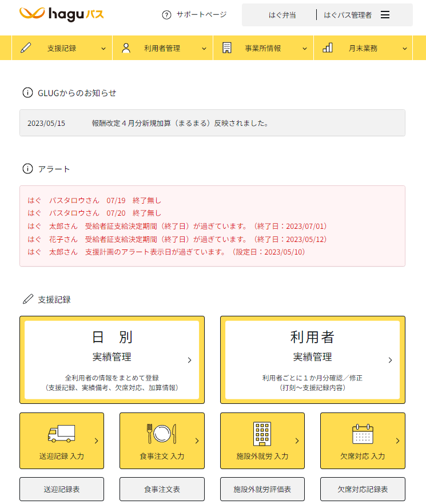Select はぐ弁当 in the header

(x=282, y=15)
